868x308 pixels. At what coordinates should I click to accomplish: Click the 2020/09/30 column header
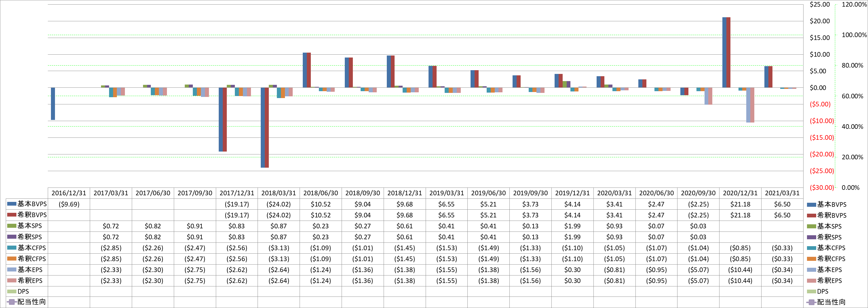coord(698,193)
